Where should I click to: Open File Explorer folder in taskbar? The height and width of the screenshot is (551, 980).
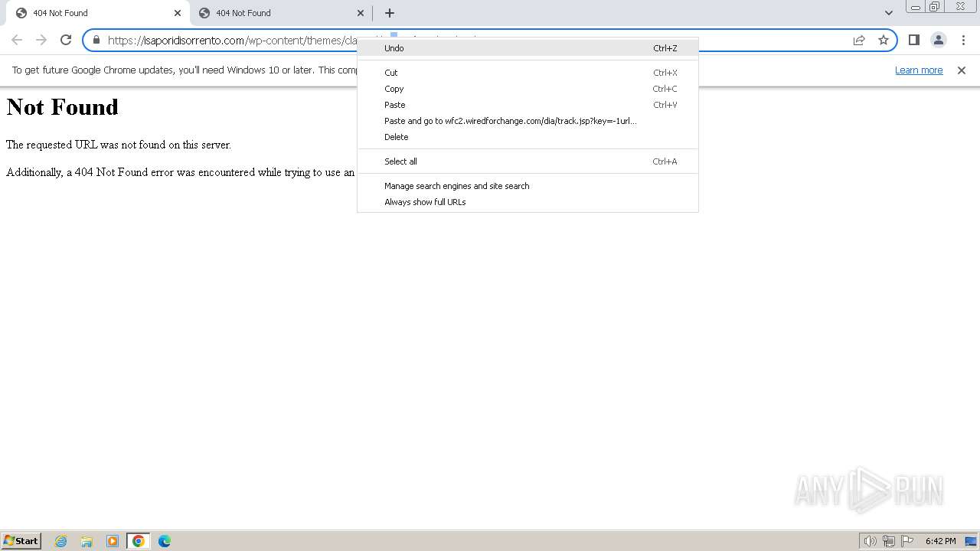click(x=87, y=541)
